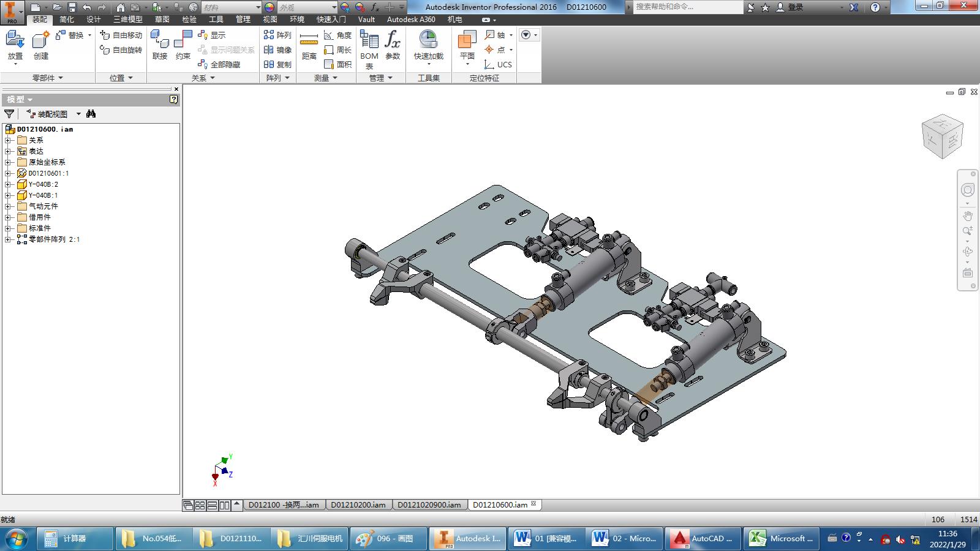The image size is (980, 551).
Task: Click the 轴 work axis tool
Action: coord(496,35)
